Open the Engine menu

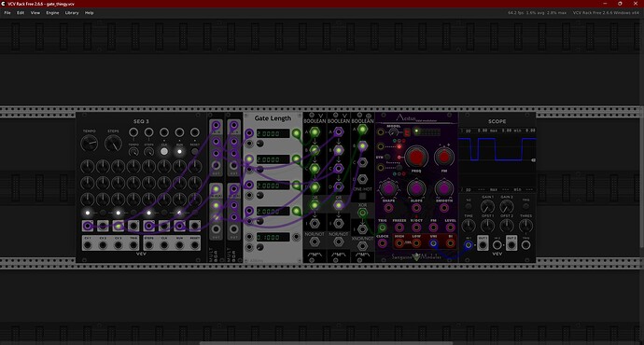coord(52,13)
